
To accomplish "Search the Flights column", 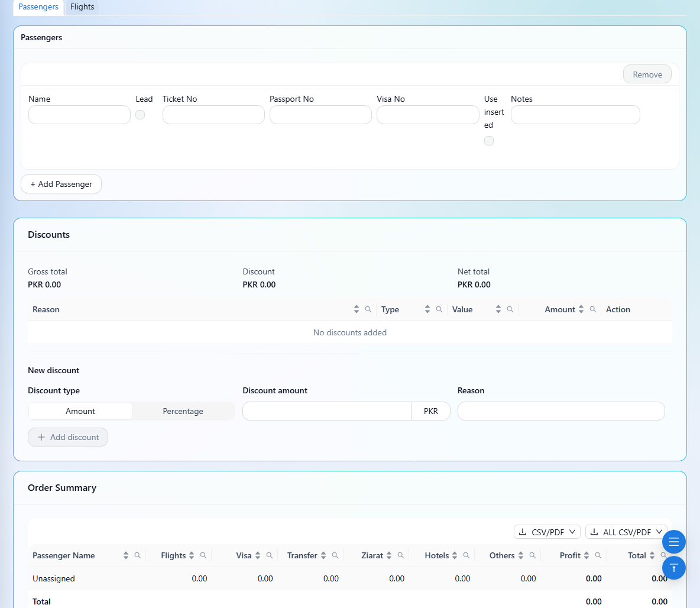I will [203, 555].
